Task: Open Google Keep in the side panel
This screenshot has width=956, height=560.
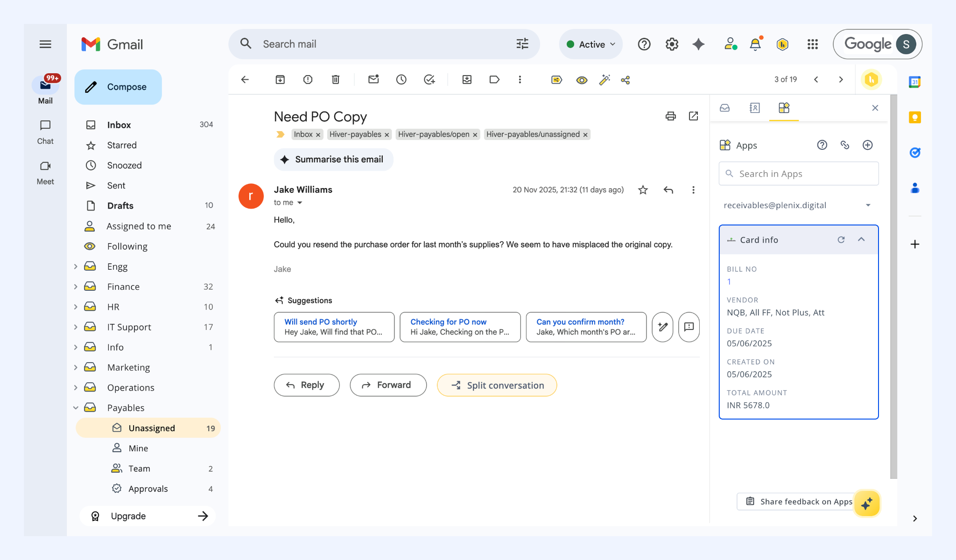Action: click(x=915, y=117)
